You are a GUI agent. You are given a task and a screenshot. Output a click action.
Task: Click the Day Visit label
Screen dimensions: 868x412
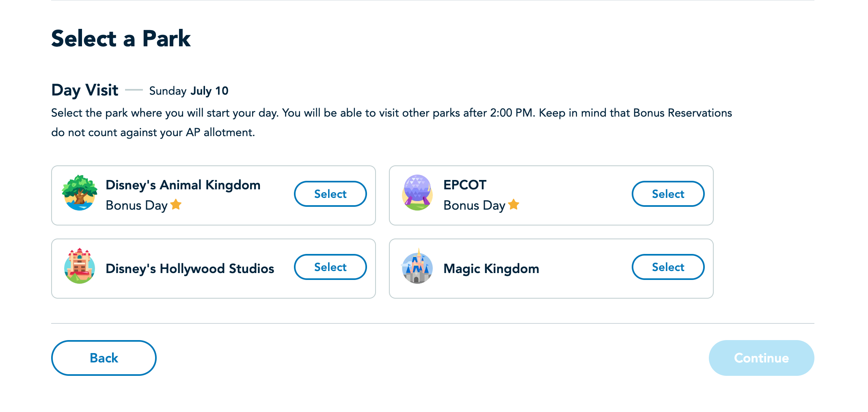click(x=85, y=90)
